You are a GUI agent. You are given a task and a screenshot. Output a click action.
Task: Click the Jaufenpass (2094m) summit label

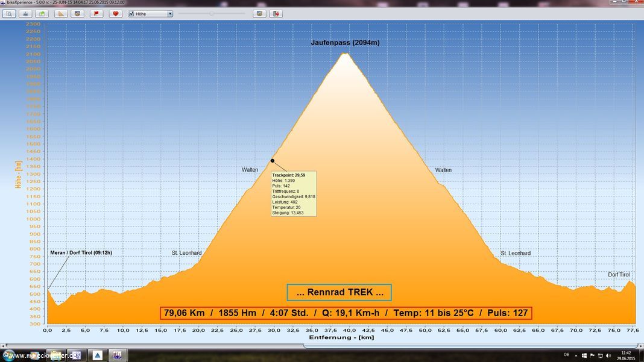345,43
